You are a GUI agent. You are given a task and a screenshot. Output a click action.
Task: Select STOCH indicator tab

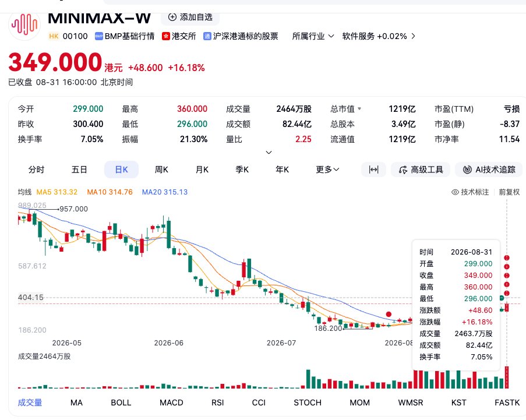[x=308, y=403]
